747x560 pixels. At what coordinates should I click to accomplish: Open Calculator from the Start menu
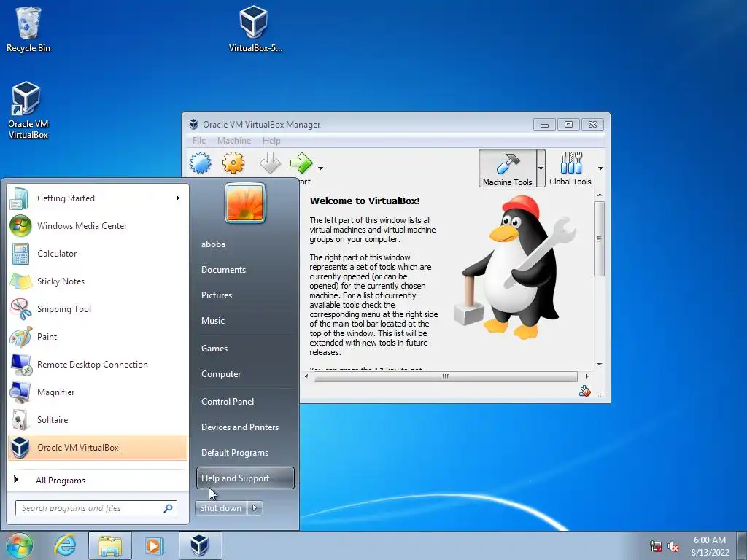point(98,253)
